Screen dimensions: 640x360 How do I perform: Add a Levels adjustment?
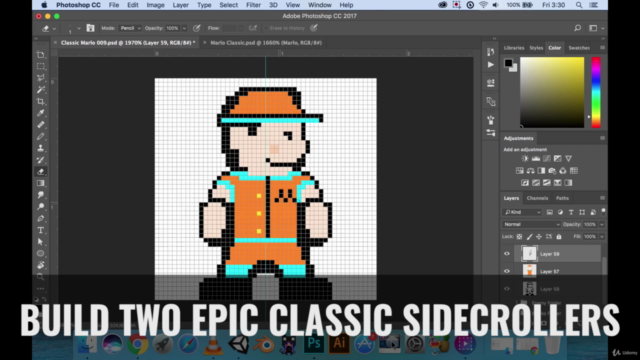[x=536, y=159]
